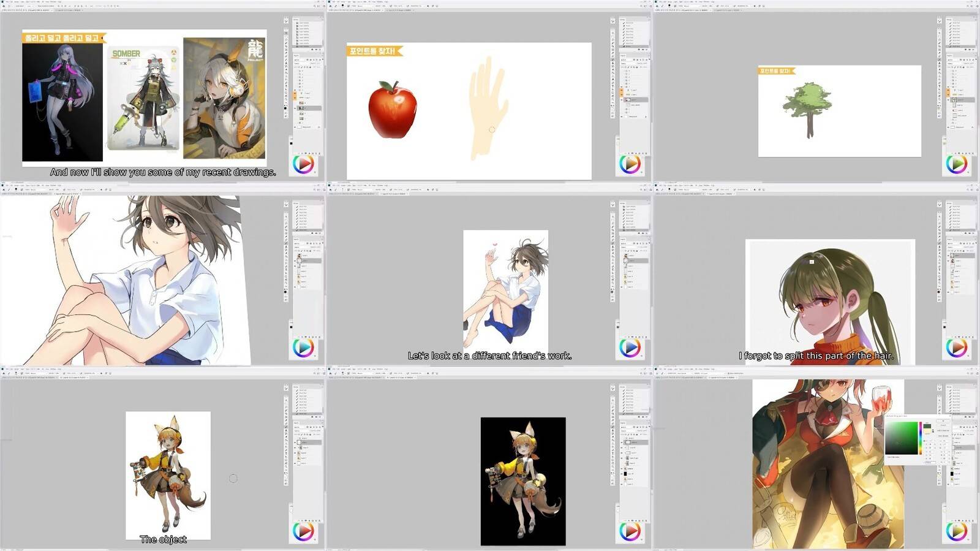The height and width of the screenshot is (551, 980).
Task: Click the OK button in the color picker dialog
Action: 944,421
